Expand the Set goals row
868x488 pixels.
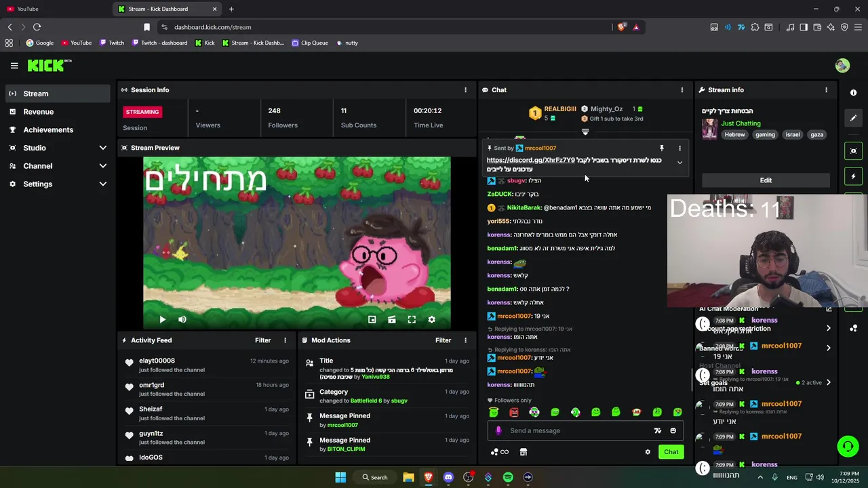(x=765, y=383)
